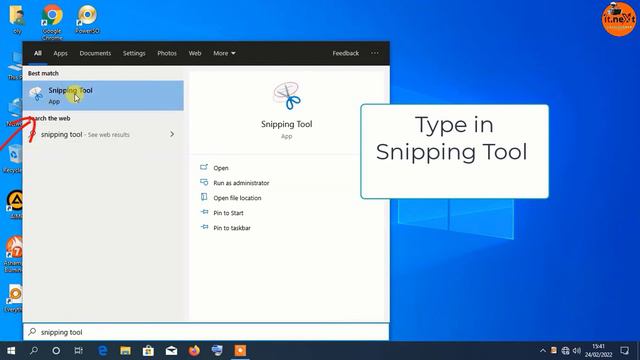Image resolution: width=640 pixels, height=360 pixels.
Task: Show hidden tray icons arrow
Action: pos(542,351)
